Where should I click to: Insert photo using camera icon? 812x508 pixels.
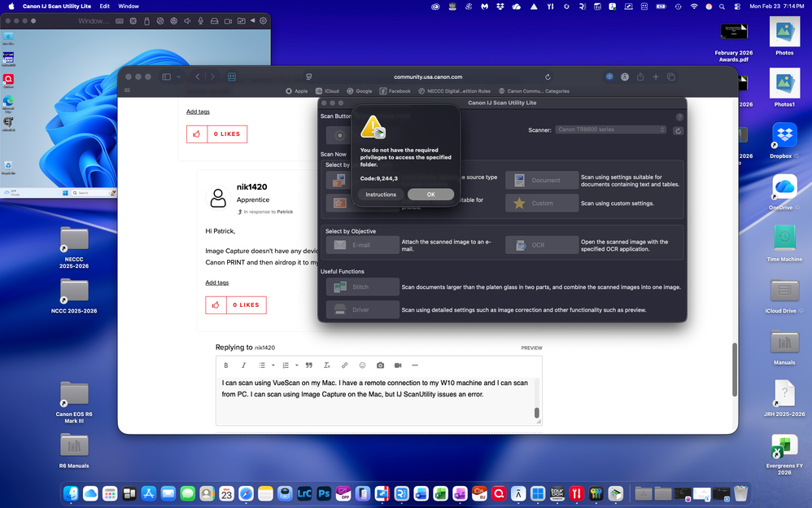(380, 366)
